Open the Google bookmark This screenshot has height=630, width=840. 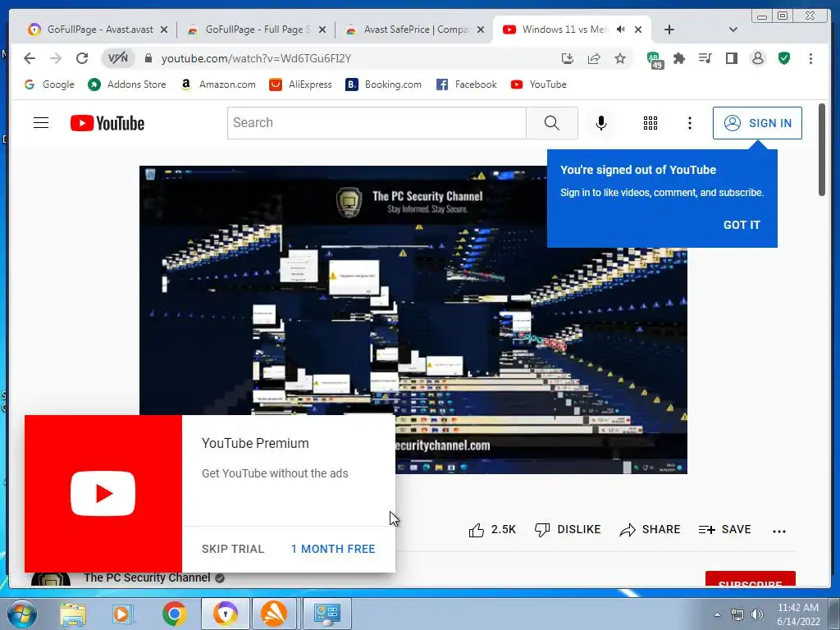point(49,84)
